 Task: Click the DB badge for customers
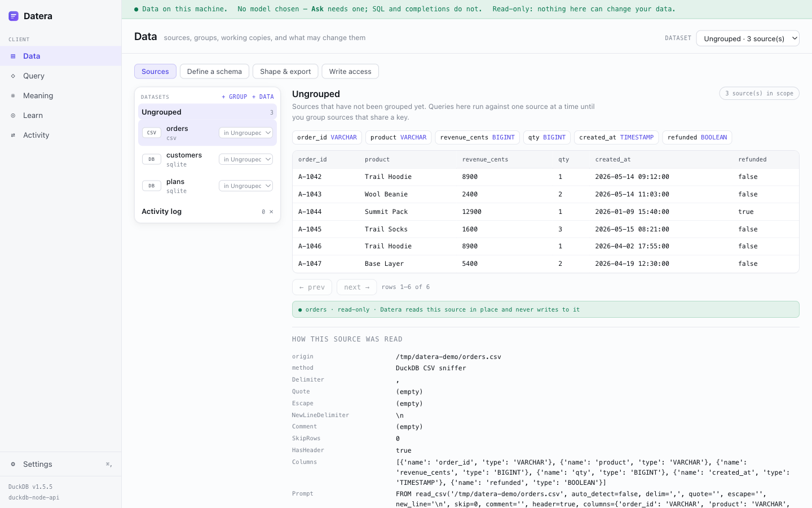[x=152, y=159]
